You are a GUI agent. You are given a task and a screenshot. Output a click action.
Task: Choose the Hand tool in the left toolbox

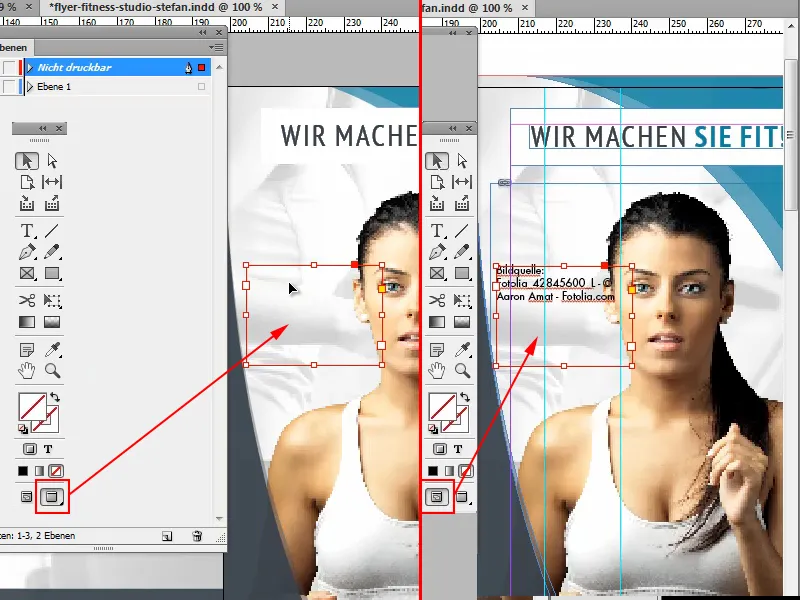(27, 370)
